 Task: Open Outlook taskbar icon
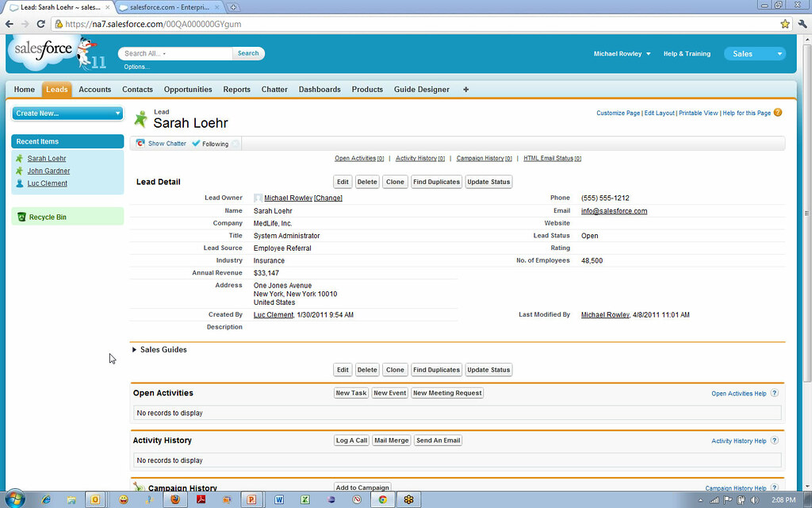click(x=95, y=500)
